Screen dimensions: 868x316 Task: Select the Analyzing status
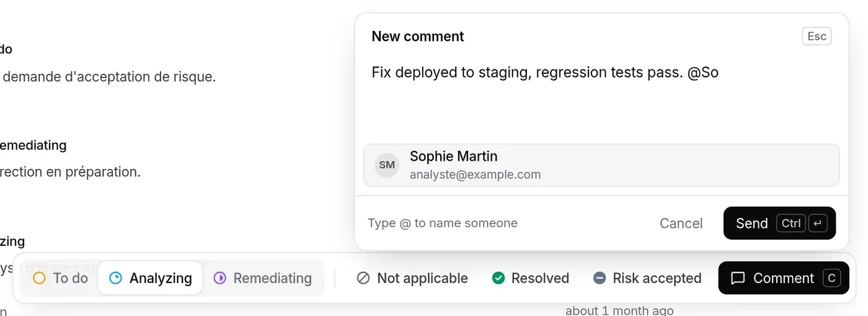click(150, 278)
